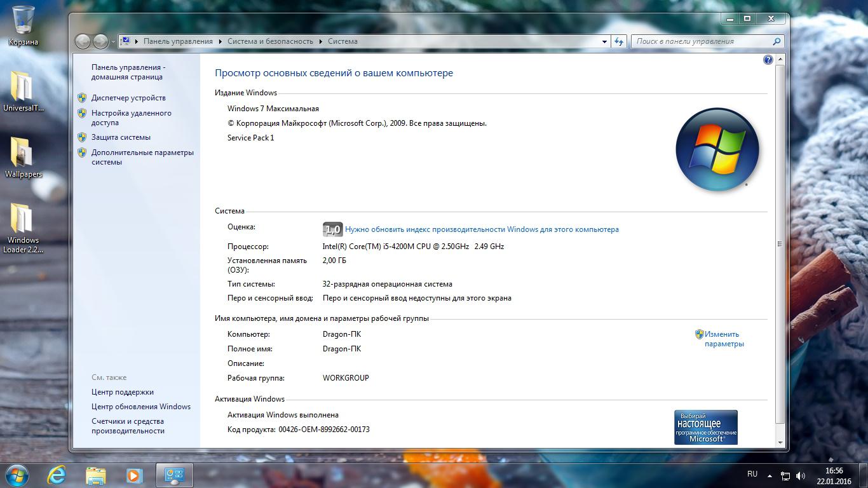Click 32-разрядная операционная система text

[388, 284]
